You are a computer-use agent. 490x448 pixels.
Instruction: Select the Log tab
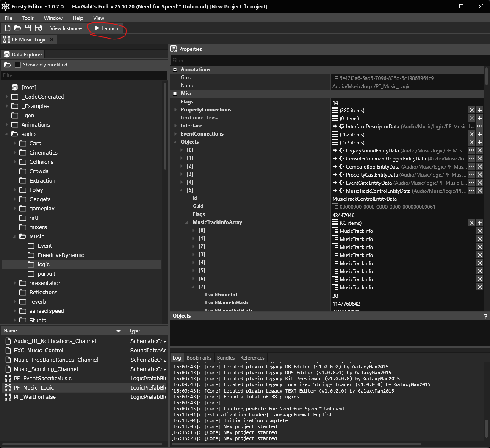click(177, 358)
